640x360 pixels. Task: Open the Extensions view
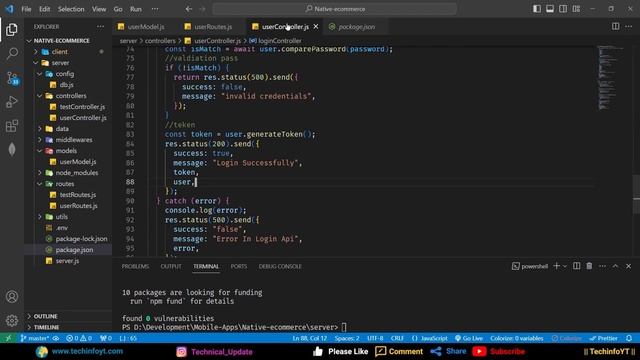pyautogui.click(x=12, y=125)
